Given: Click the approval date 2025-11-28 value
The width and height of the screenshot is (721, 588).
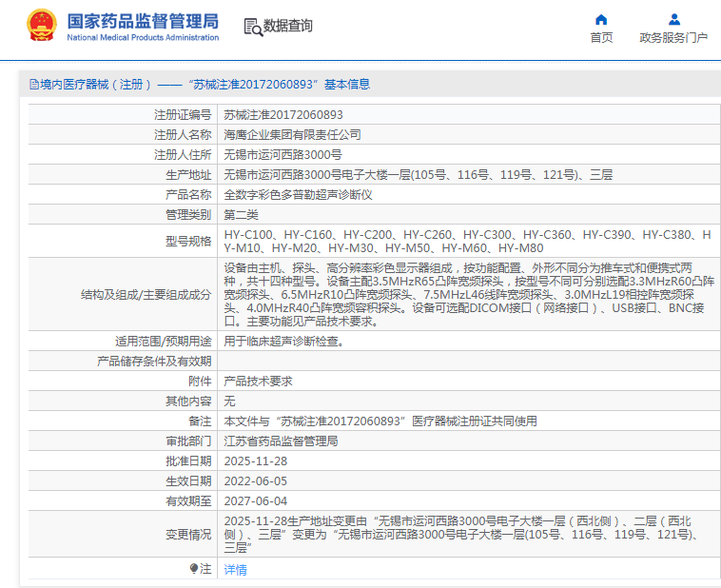Looking at the screenshot, I should (255, 461).
